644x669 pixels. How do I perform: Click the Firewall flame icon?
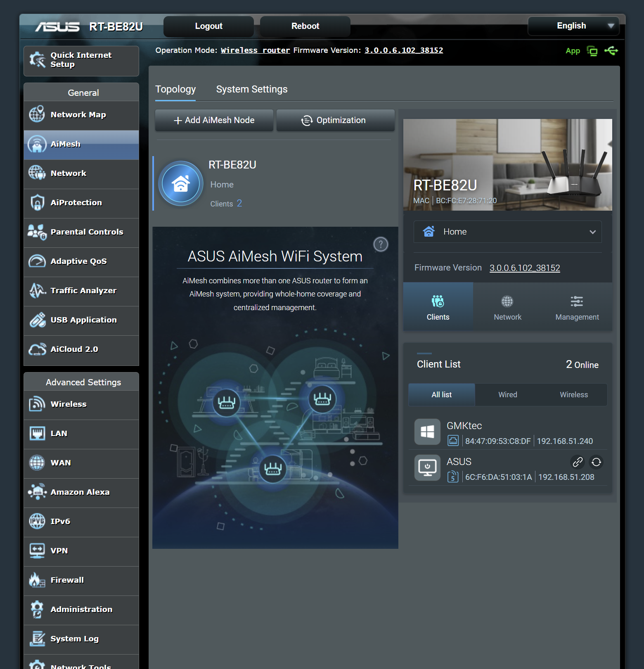click(37, 580)
